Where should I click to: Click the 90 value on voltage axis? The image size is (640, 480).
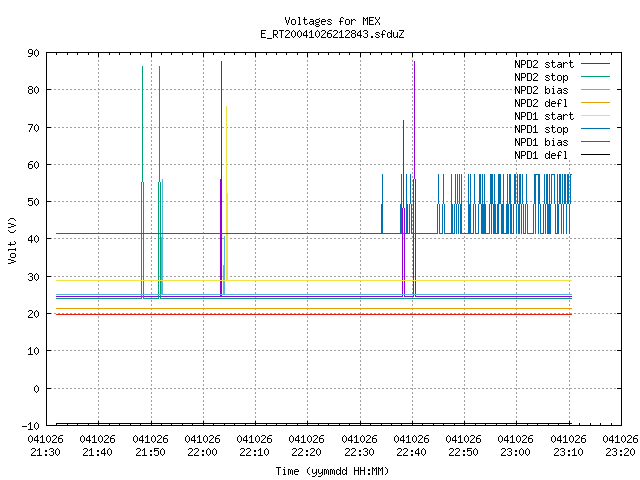click(33, 53)
